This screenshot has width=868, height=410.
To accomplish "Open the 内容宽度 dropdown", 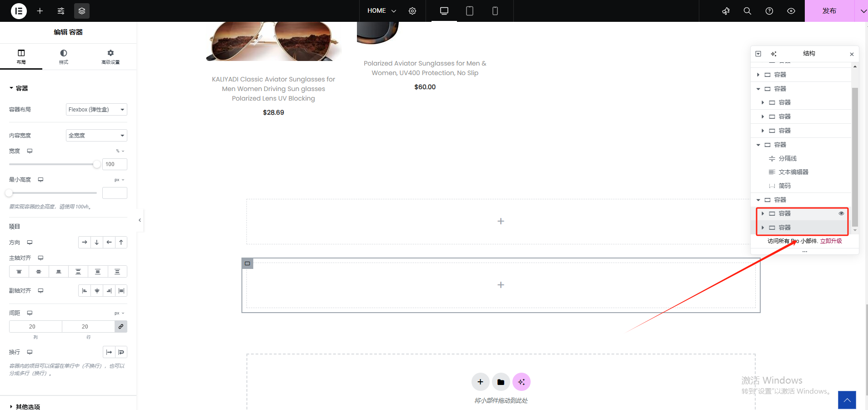I will click(x=96, y=136).
